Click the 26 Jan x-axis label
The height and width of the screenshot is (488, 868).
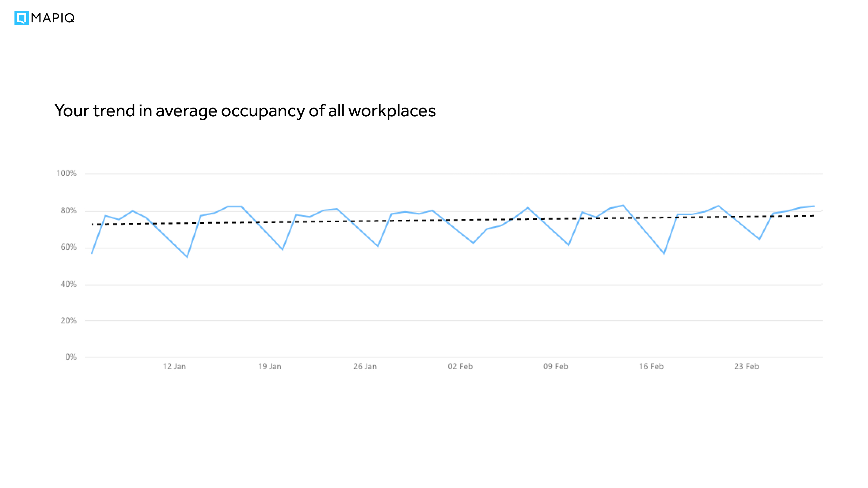tap(365, 366)
